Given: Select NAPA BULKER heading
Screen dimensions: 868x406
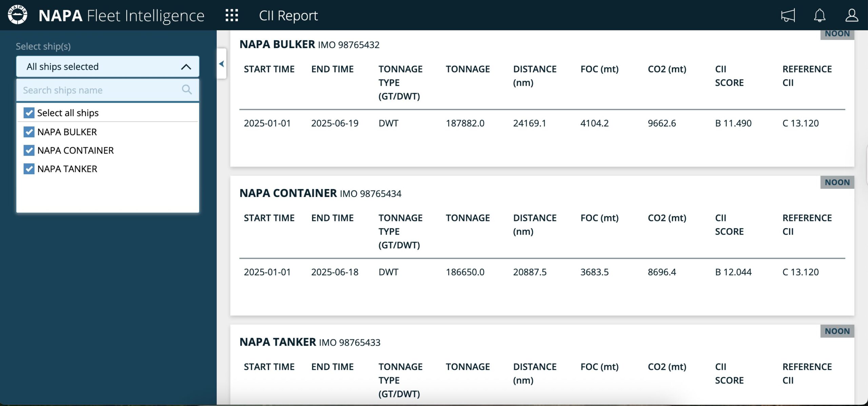Looking at the screenshot, I should 277,44.
